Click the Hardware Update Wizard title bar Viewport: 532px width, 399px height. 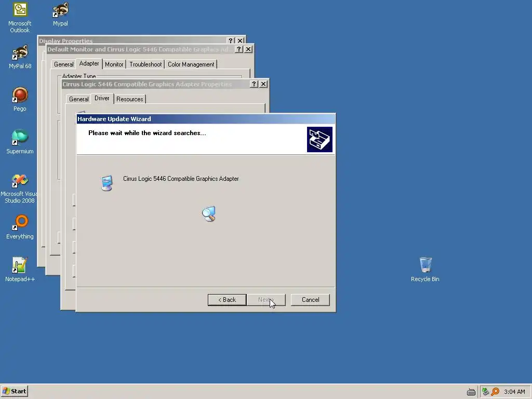(206, 119)
